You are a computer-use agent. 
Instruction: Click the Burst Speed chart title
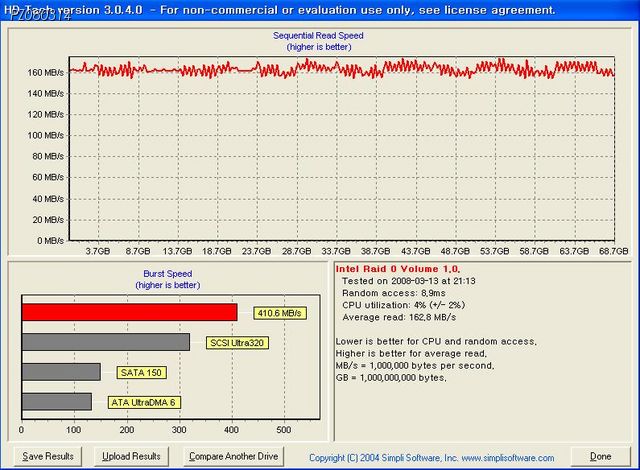pos(168,274)
